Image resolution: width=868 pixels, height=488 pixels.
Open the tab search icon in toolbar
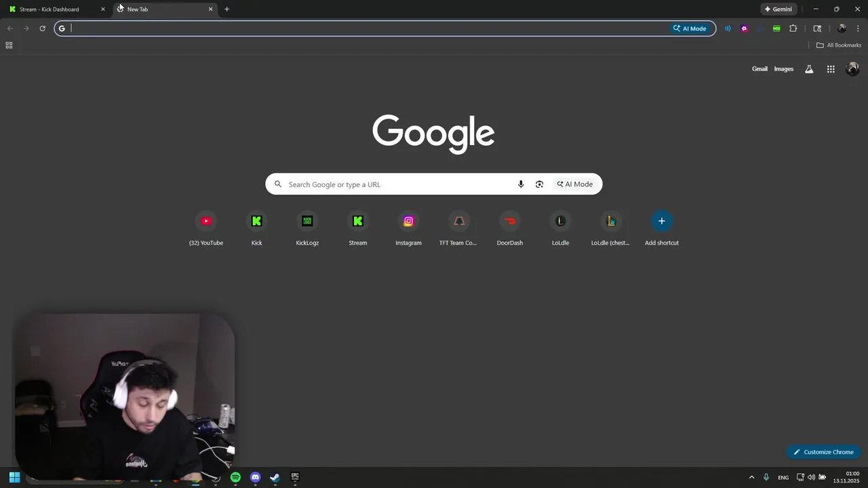(x=817, y=28)
